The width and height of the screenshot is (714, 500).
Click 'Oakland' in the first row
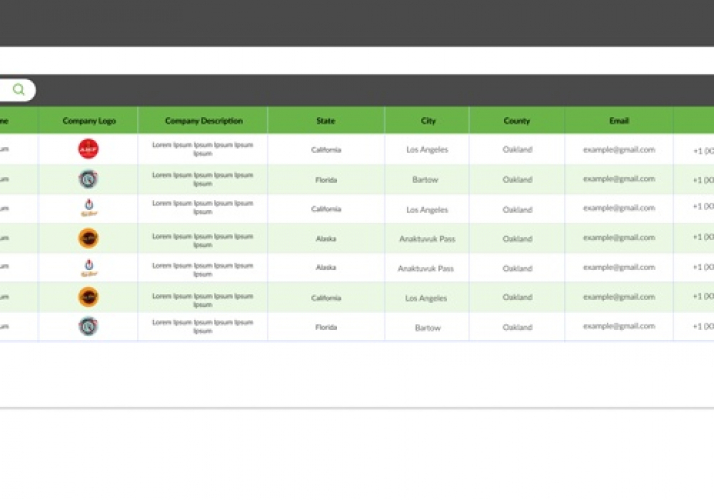tap(517, 149)
